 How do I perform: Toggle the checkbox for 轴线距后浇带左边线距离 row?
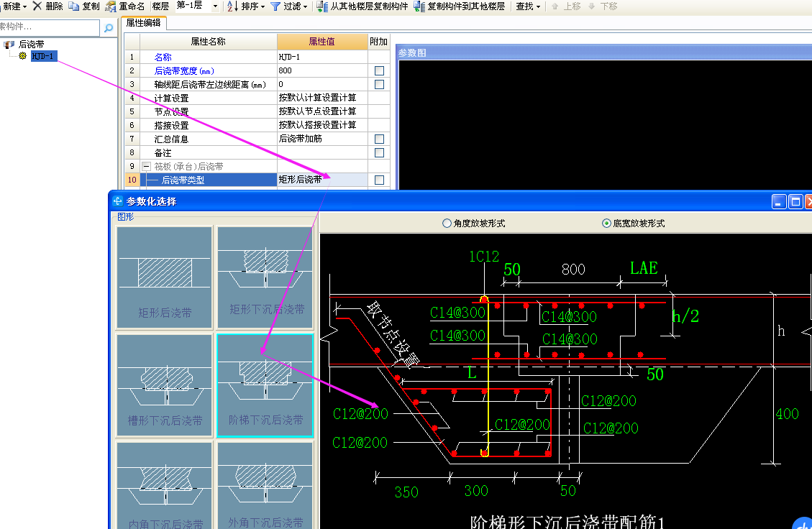[379, 84]
